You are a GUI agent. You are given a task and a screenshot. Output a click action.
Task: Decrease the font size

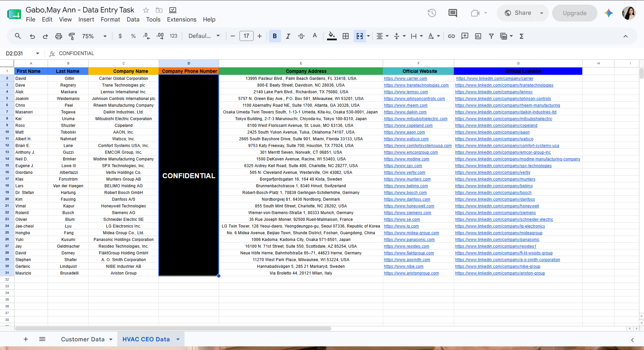[233, 36]
